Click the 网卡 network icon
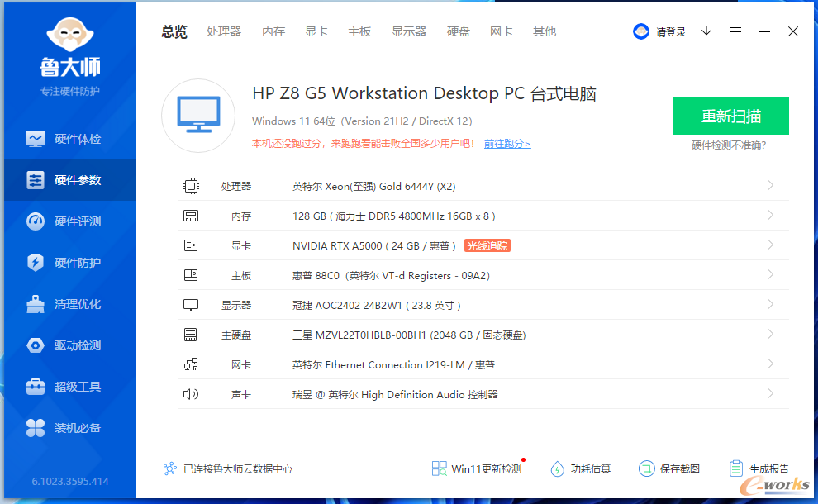 (191, 364)
